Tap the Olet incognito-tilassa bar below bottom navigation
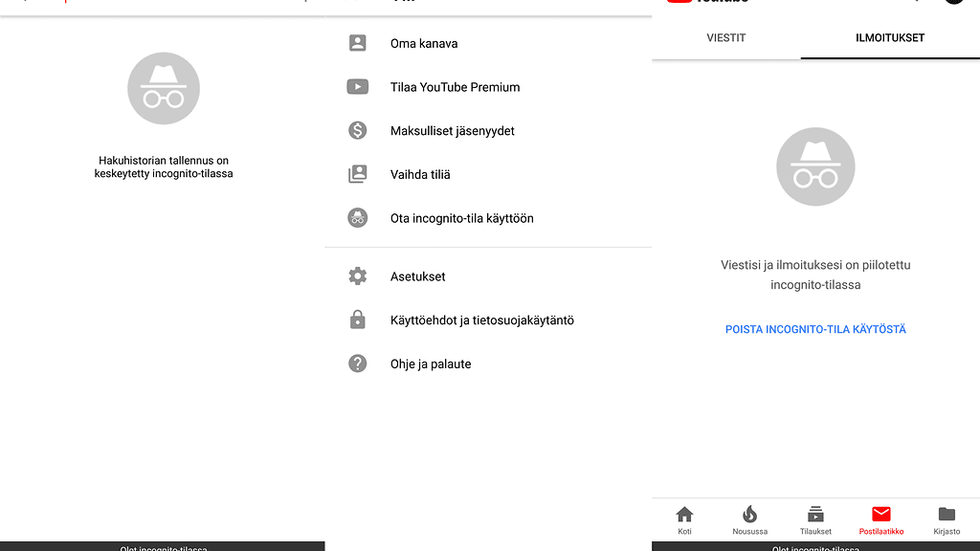980x551 pixels. (815, 547)
